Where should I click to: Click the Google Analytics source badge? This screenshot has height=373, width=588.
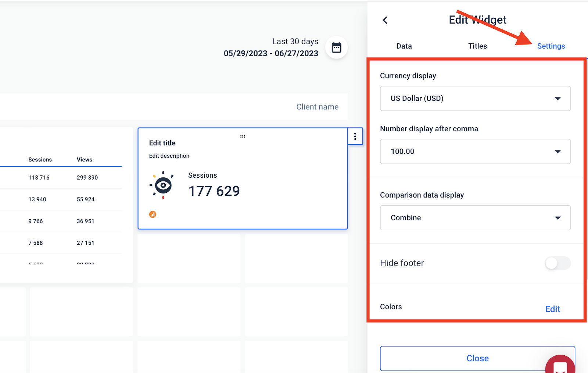point(153,214)
